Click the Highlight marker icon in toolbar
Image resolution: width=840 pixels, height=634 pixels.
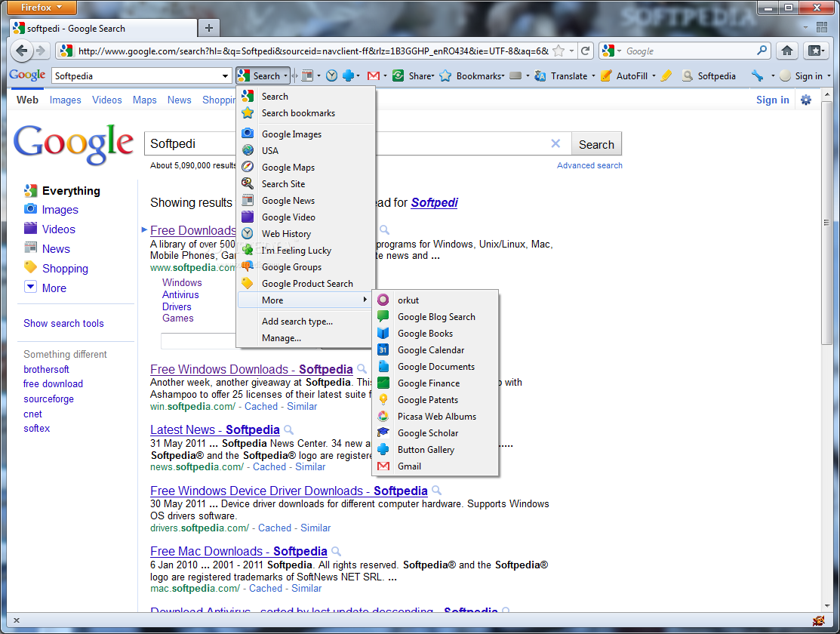[666, 76]
